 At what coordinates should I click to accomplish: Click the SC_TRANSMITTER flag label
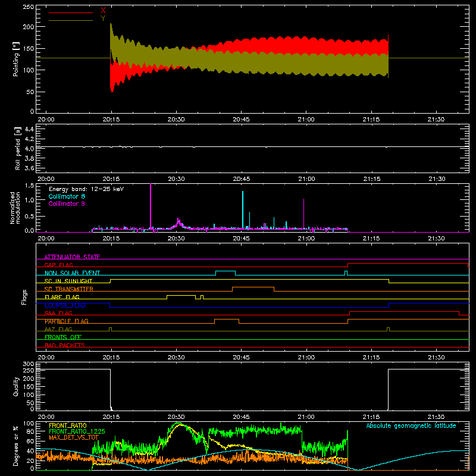click(x=69, y=289)
